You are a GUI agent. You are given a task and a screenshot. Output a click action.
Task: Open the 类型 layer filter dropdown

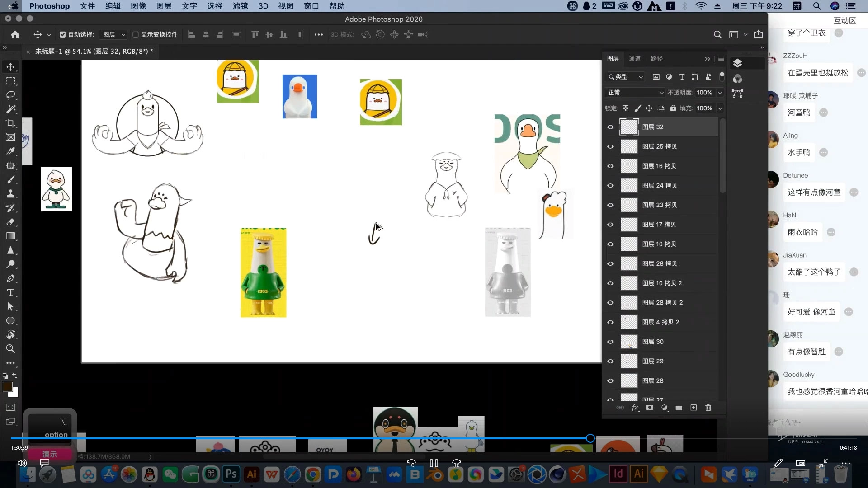[626, 77]
